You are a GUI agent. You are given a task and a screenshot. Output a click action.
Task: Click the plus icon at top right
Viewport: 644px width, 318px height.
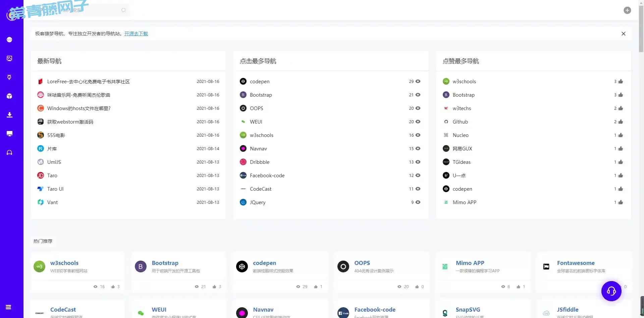pyautogui.click(x=627, y=10)
